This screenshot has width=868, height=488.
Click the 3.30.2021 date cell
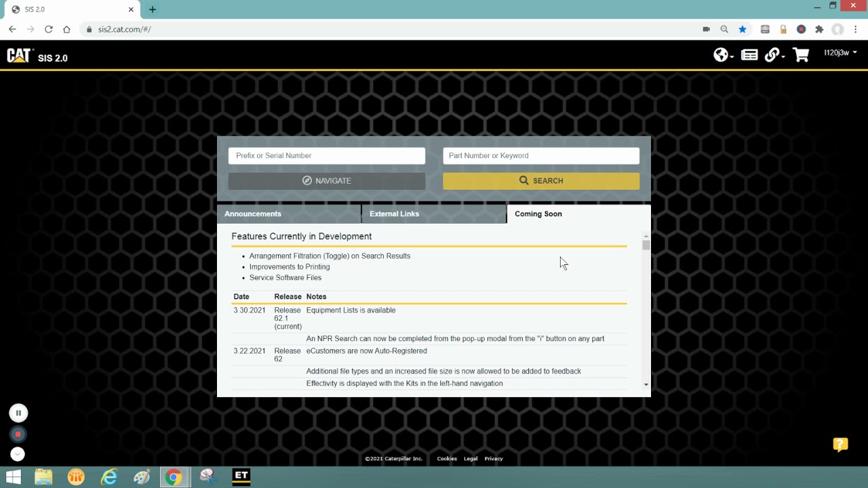(250, 310)
